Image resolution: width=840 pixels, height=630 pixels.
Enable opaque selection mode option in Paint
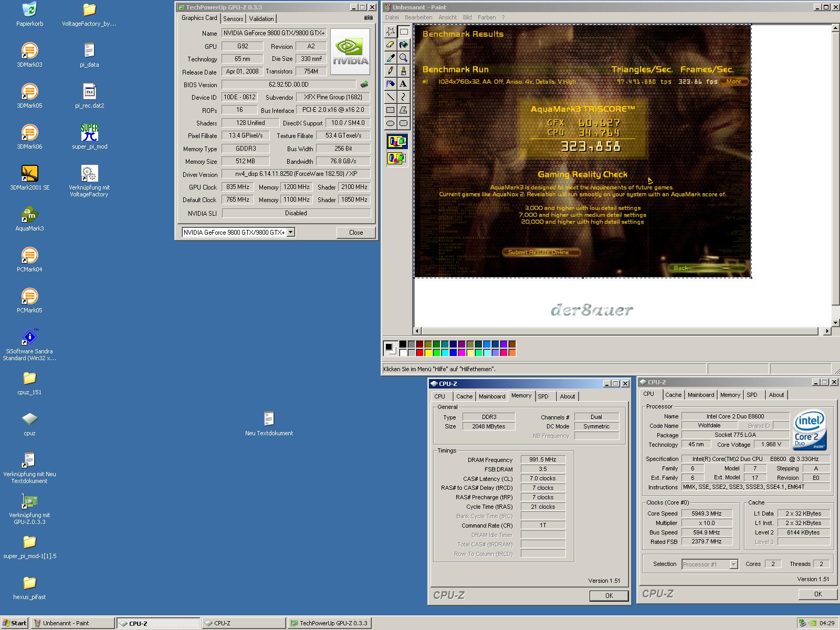[x=397, y=141]
